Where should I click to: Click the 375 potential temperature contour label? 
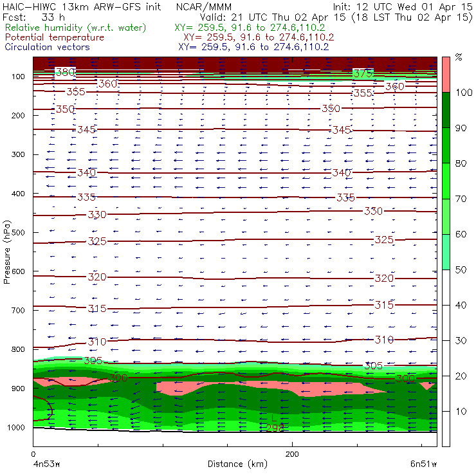[363, 73]
